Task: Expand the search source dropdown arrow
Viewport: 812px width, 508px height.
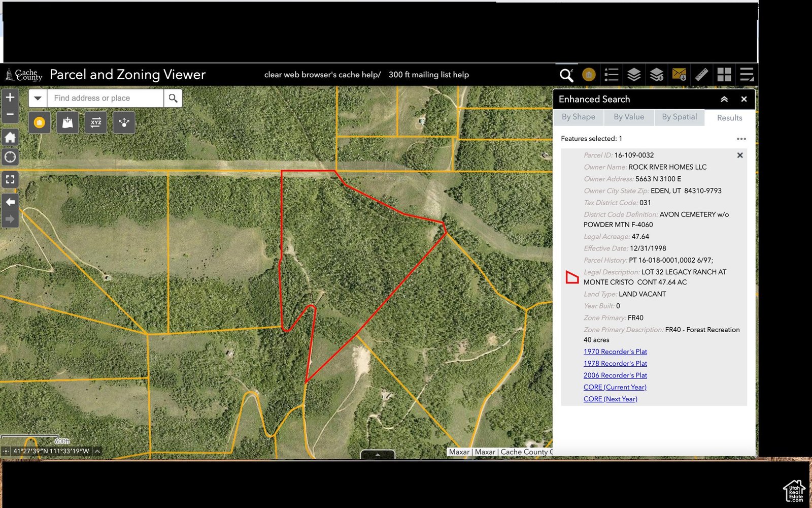Action: point(38,98)
